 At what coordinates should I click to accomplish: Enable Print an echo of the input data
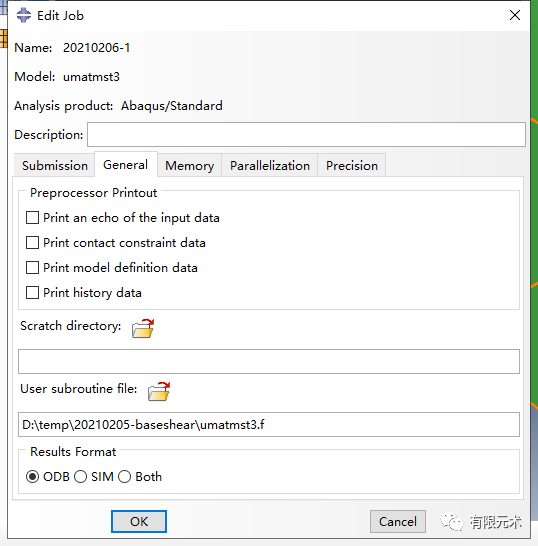click(x=32, y=218)
